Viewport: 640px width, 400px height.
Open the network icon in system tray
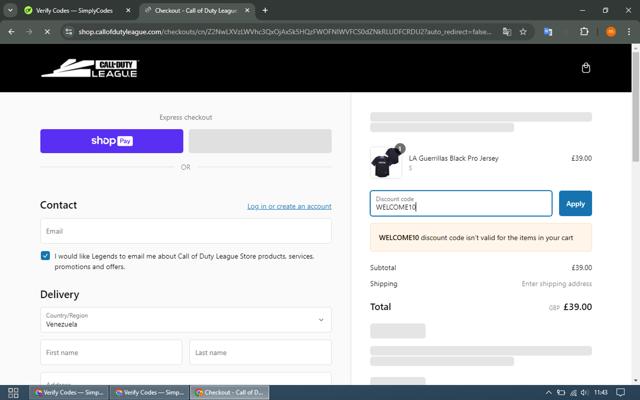(573, 393)
